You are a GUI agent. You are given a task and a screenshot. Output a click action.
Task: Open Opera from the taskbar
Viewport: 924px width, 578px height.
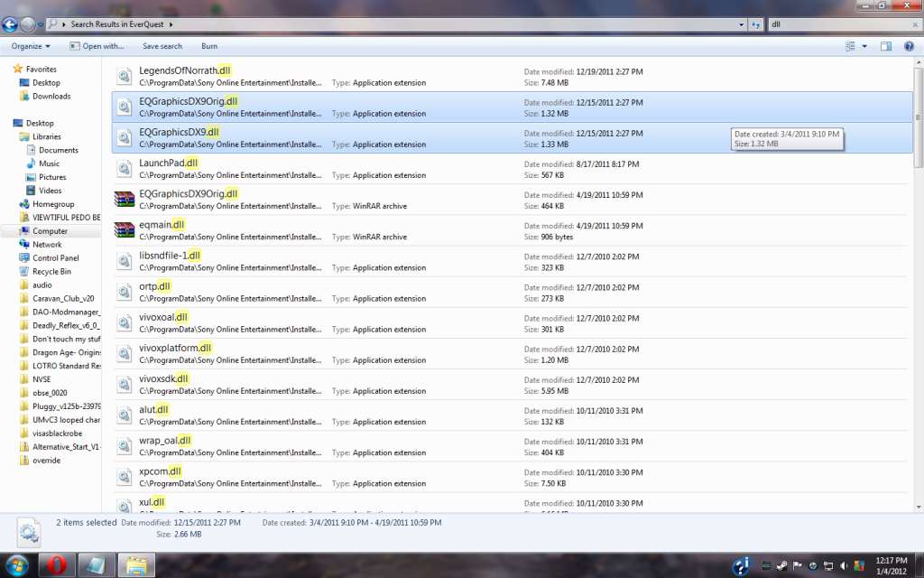57,565
